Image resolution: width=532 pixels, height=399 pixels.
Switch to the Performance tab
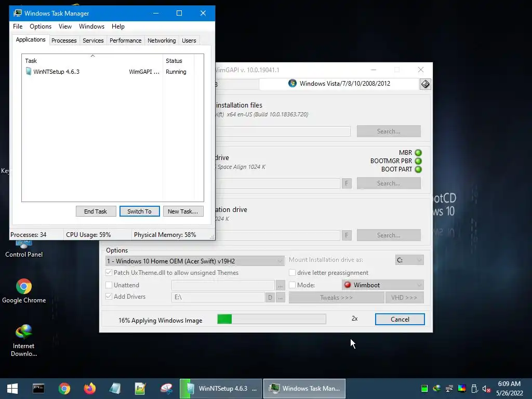click(125, 41)
